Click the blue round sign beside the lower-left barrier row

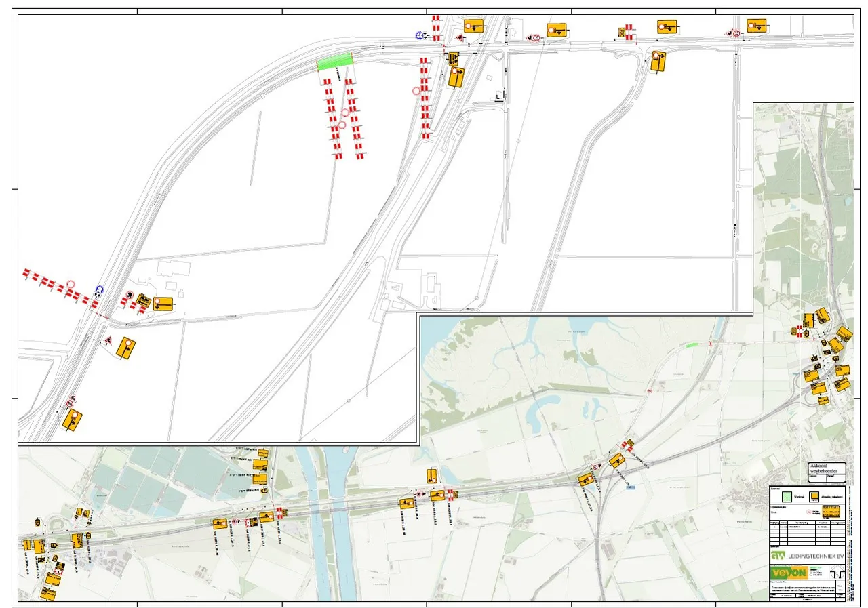coord(100,290)
